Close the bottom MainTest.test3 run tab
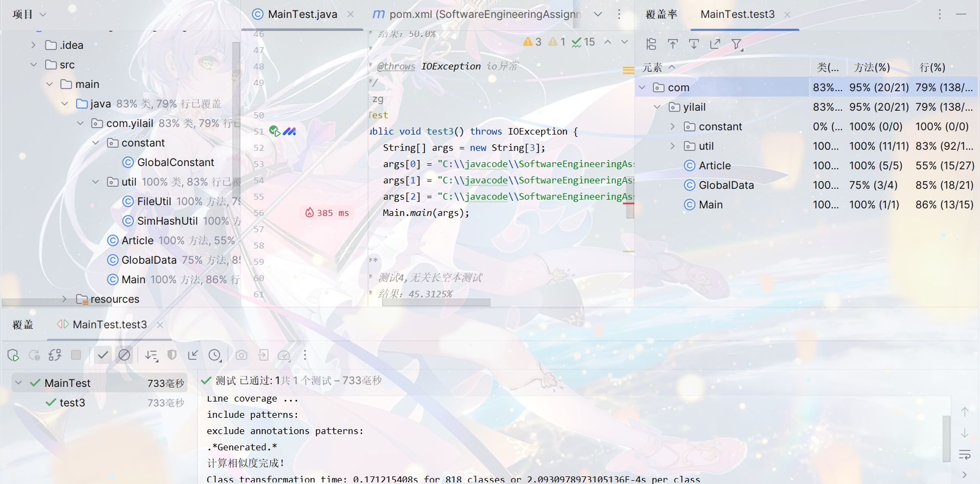 point(160,325)
